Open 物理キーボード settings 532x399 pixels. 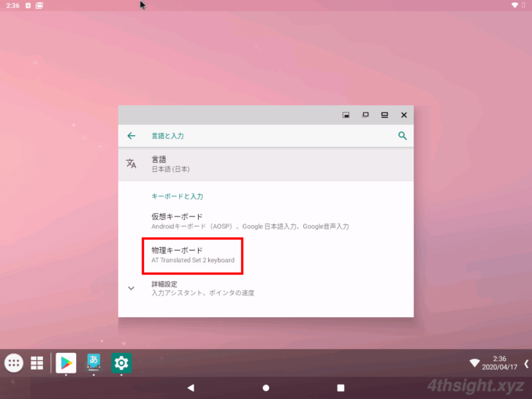[266, 255]
